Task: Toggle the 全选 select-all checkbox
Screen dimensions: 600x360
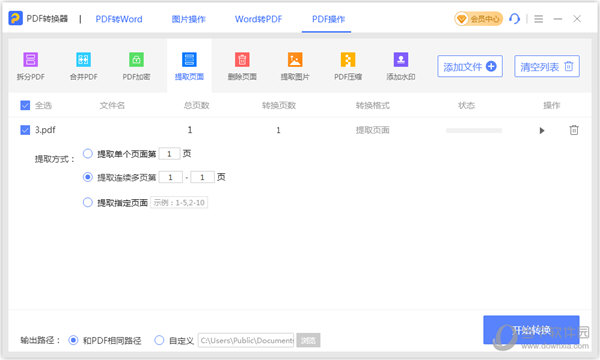Action: click(25, 105)
